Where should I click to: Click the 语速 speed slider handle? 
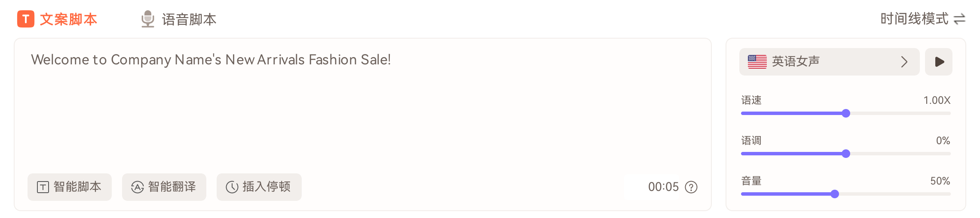(846, 113)
